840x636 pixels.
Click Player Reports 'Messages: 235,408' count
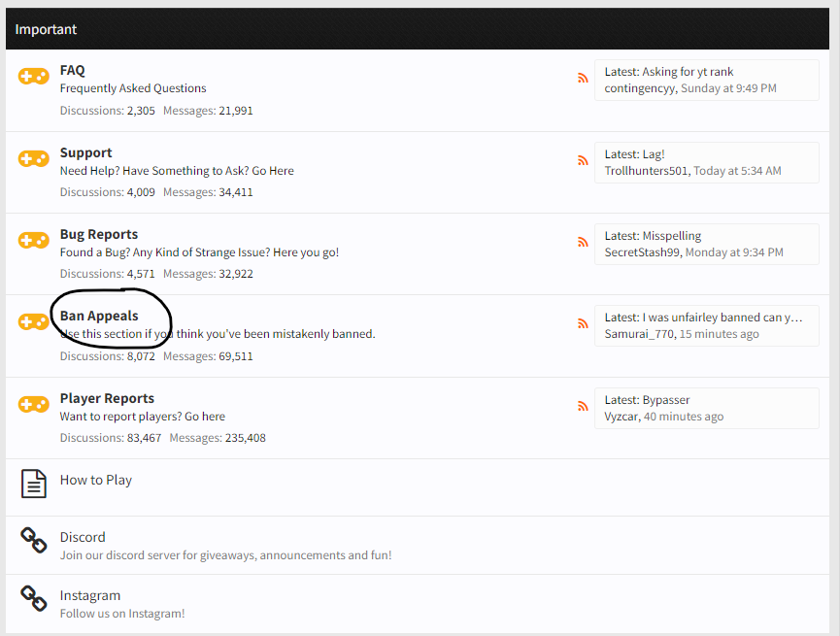218,438
